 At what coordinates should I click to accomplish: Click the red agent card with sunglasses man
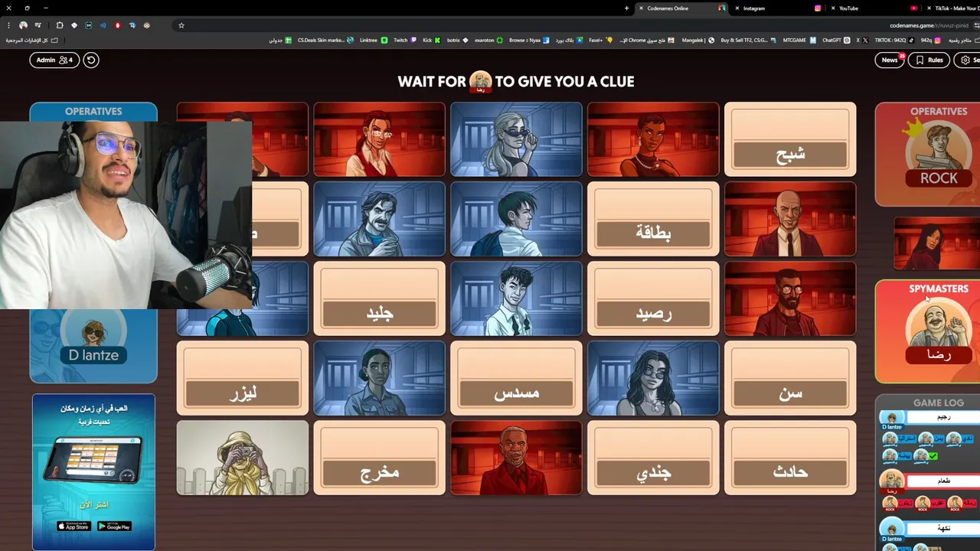coord(790,298)
